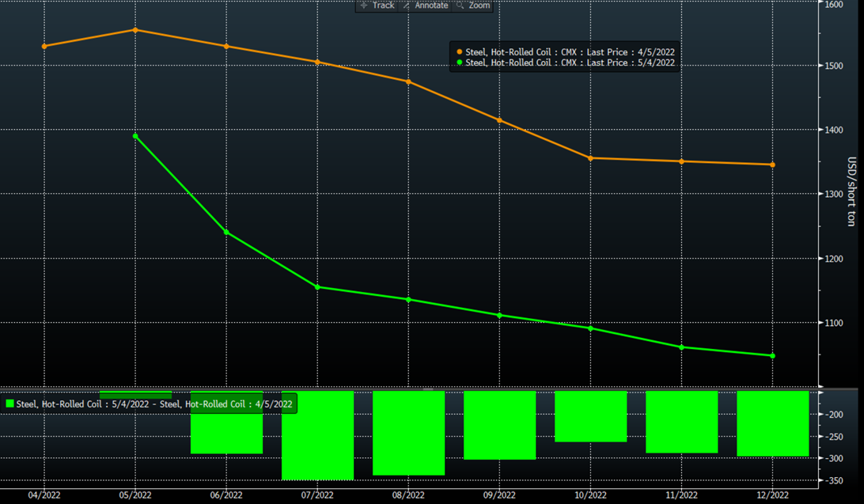Select the Zoom magnifier tool
The image size is (864, 504).
[x=473, y=6]
